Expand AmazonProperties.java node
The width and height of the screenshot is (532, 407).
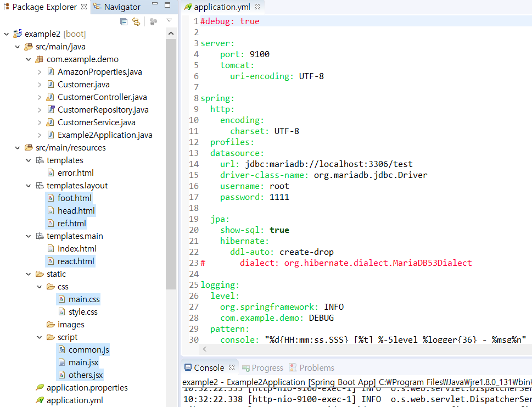point(40,72)
